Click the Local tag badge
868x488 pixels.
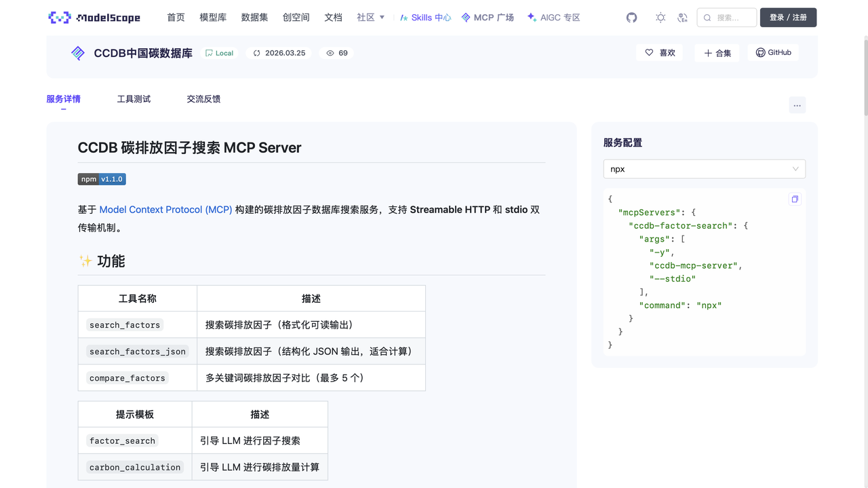click(220, 53)
